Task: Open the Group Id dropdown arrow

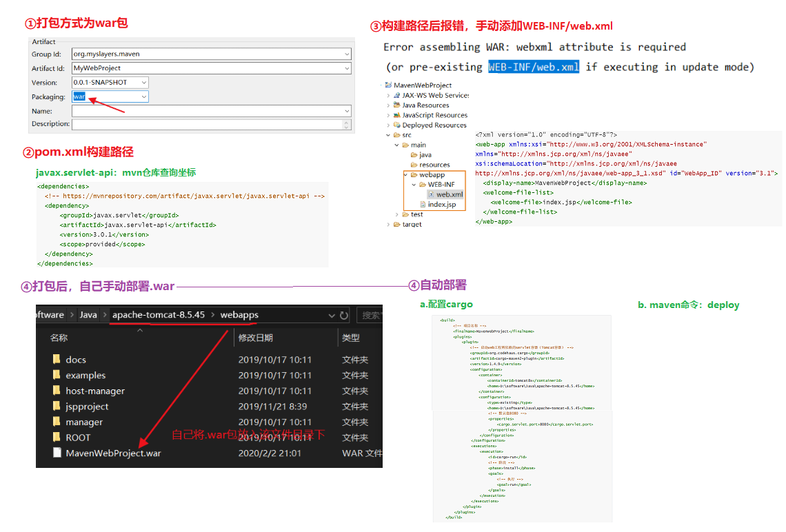Action: [346, 54]
